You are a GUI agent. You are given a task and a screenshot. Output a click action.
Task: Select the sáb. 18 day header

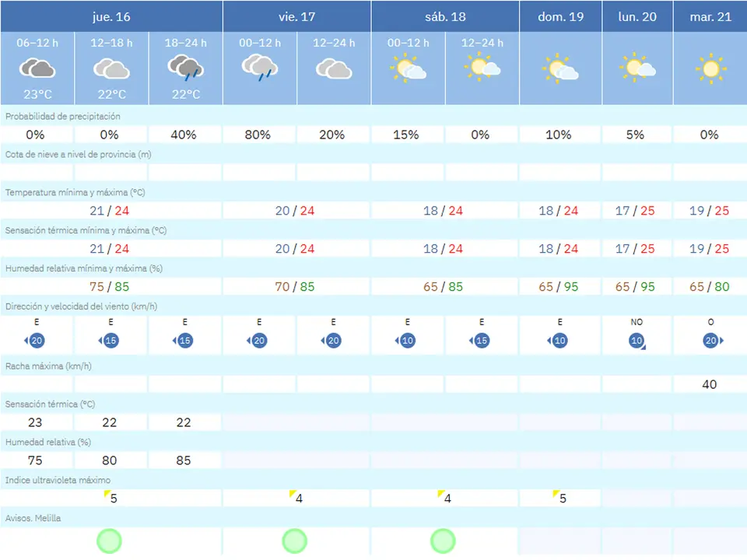[x=445, y=16]
